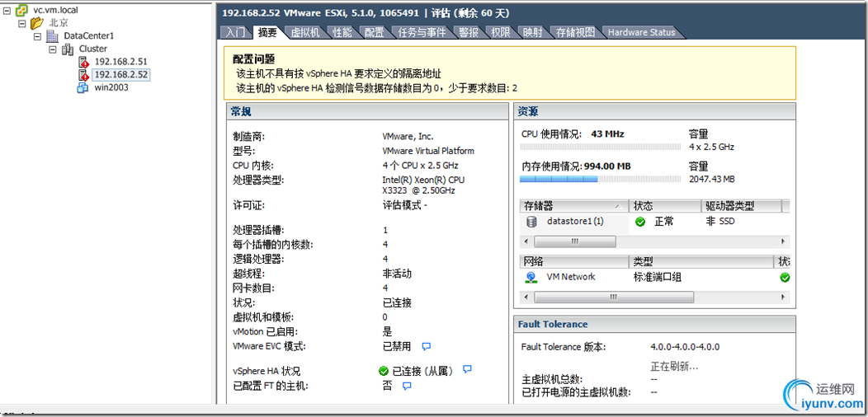Click the datastore list horizontal scrollbar thumb
The height and width of the screenshot is (417, 868).
coord(574,241)
